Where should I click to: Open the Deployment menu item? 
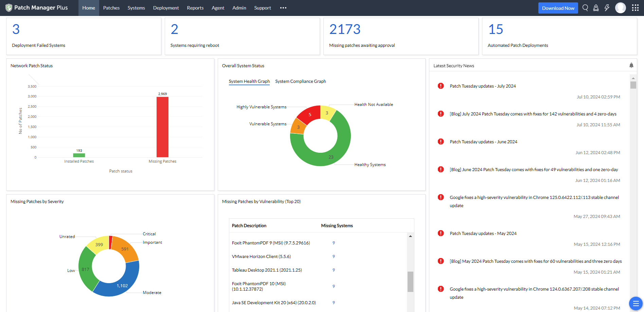pos(166,8)
